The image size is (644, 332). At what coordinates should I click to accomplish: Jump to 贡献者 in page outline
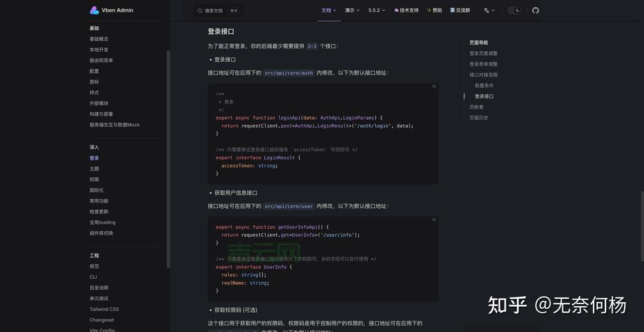click(477, 107)
